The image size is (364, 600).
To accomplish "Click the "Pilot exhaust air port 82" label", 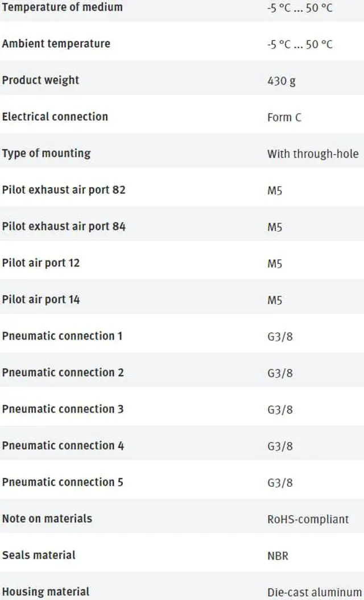I will pyautogui.click(x=64, y=189).
